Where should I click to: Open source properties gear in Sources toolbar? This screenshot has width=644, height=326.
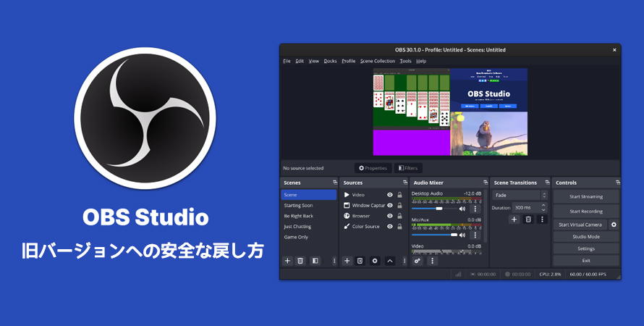pyautogui.click(x=375, y=261)
